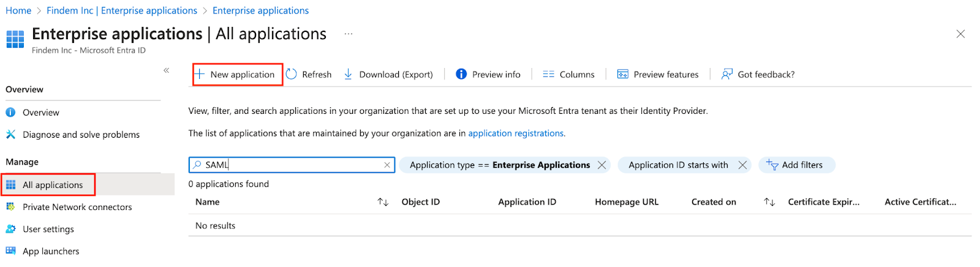The image size is (980, 267).
Task: Click the Private Network connectors icon
Action: pyautogui.click(x=10, y=207)
